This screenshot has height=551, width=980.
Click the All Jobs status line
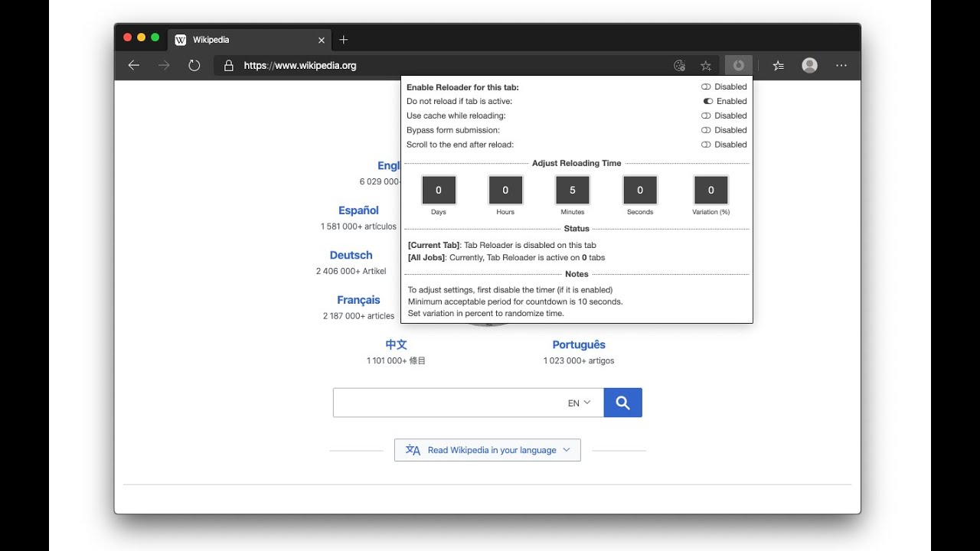506,258
